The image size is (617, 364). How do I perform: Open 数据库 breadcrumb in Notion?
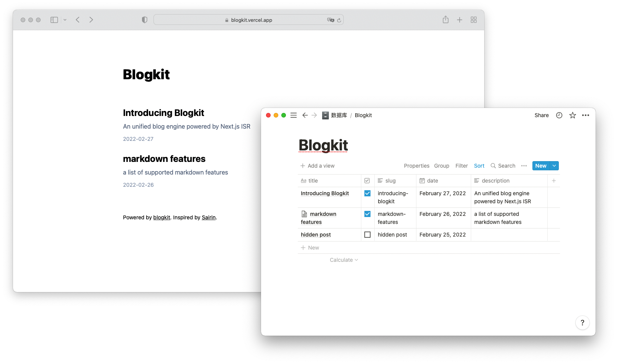tap(335, 115)
